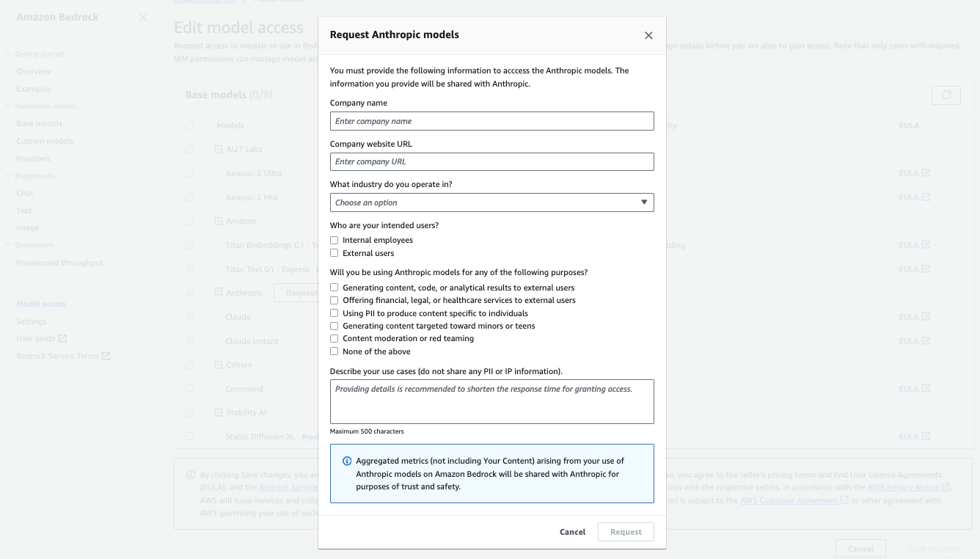Image resolution: width=980 pixels, height=559 pixels.
Task: Check the Internal employees checkbox
Action: click(334, 240)
